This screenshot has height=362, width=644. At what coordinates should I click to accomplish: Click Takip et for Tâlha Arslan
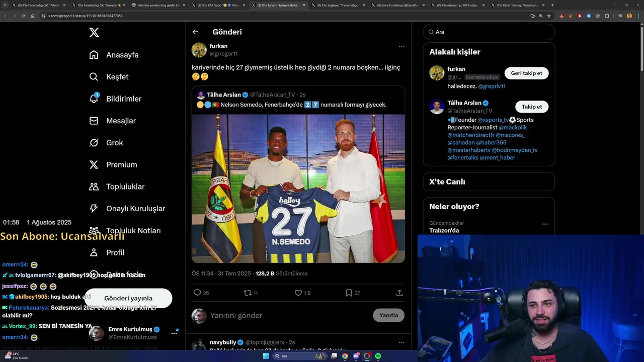click(x=532, y=107)
